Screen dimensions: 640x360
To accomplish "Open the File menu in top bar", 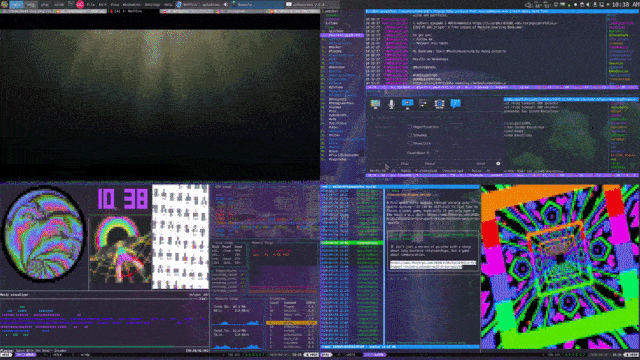I will [91, 4].
